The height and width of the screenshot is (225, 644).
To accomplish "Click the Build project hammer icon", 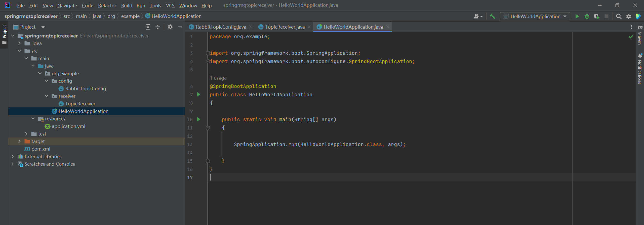I will coord(492,16).
